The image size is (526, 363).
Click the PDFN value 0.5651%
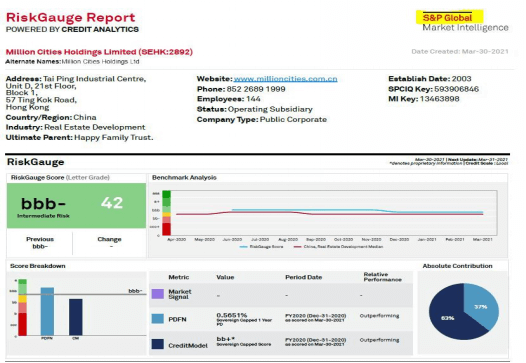point(232,315)
